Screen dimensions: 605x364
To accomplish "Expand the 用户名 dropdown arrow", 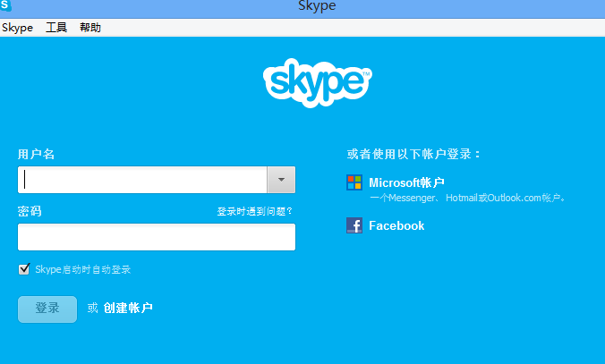I will tap(281, 180).
